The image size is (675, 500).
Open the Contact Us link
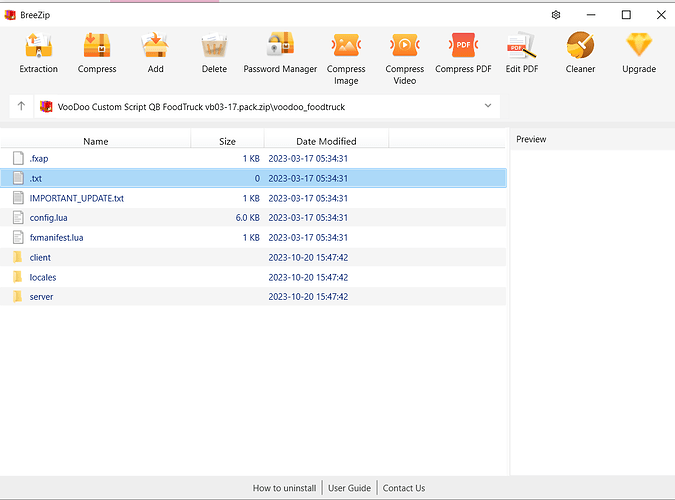coord(404,488)
